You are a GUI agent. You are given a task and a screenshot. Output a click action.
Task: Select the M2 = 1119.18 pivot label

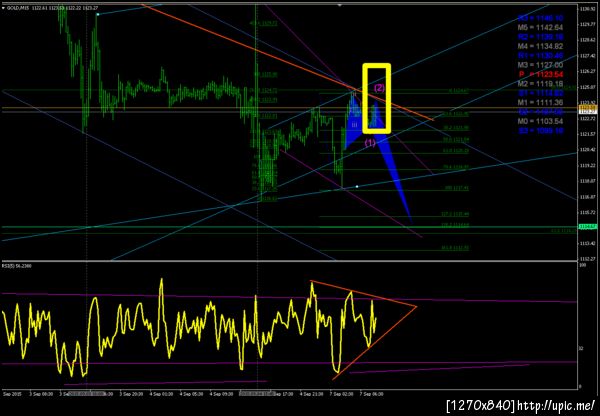pyautogui.click(x=540, y=84)
